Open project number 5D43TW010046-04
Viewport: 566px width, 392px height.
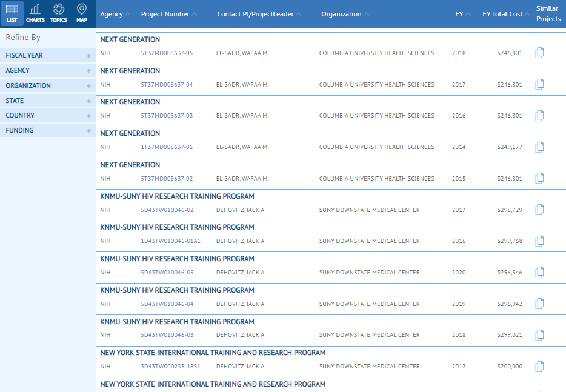(167, 304)
